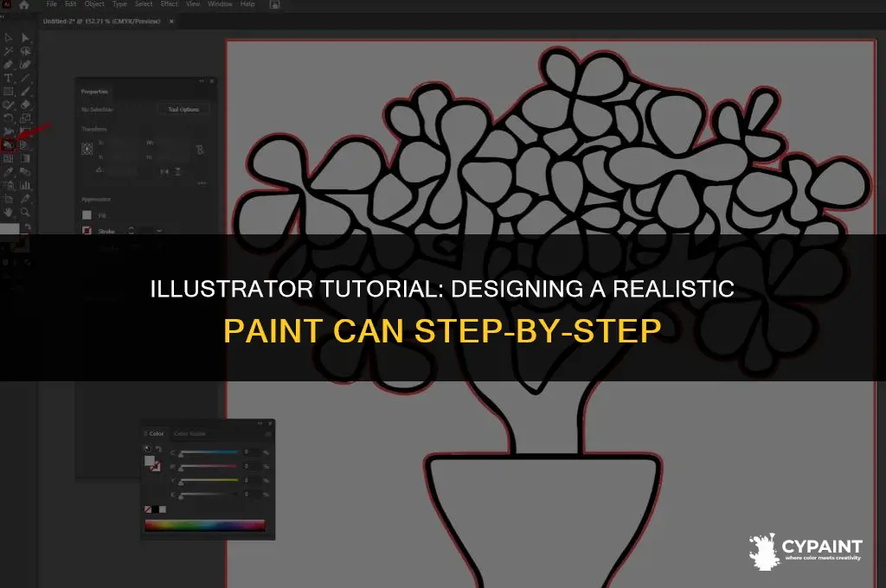Open the Object menu

pyautogui.click(x=94, y=4)
